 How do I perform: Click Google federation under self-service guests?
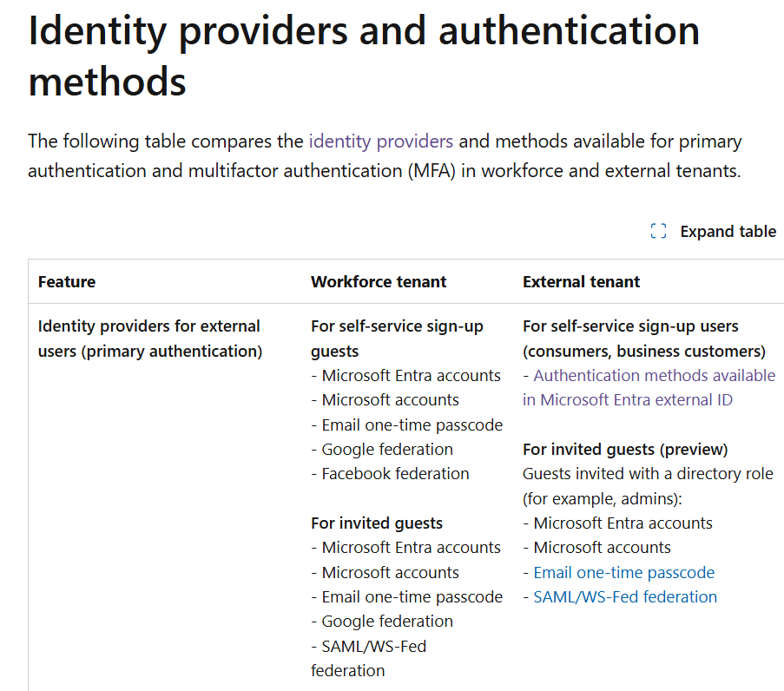382,450
